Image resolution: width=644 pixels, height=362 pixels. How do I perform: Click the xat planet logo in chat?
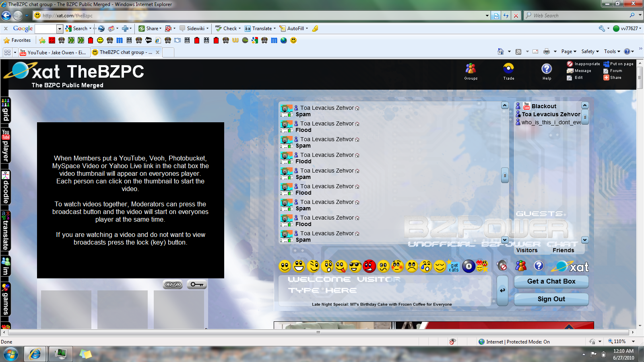click(570, 266)
